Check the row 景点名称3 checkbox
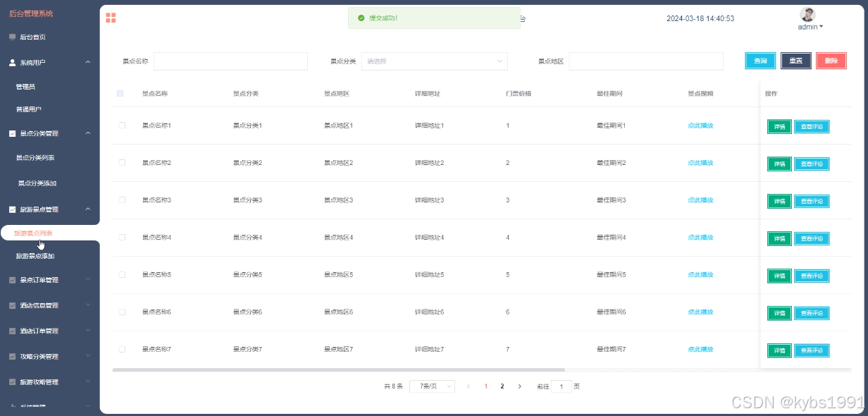This screenshot has height=416, width=868. pyautogui.click(x=122, y=200)
